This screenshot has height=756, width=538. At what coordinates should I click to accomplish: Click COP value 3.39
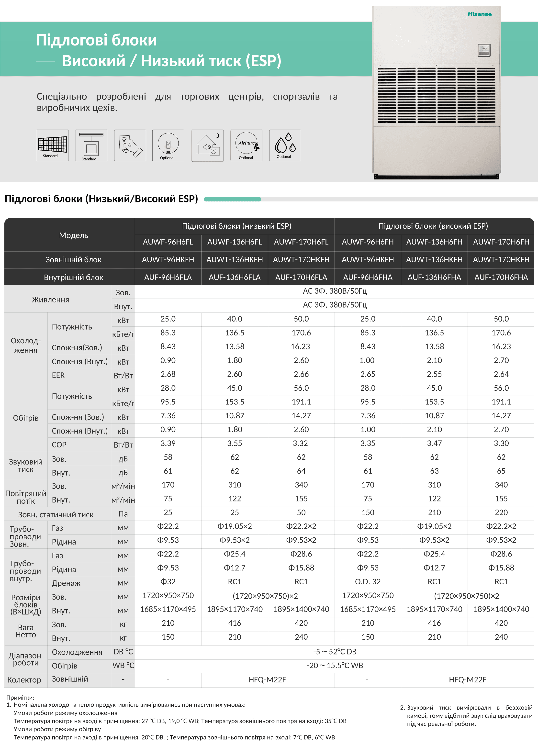[168, 443]
